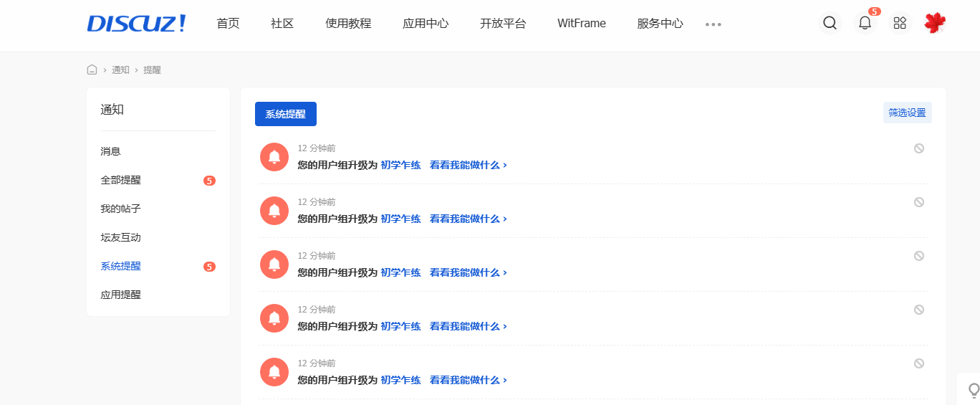Open 筛选设置 filter settings
The image size is (980, 405).
[x=907, y=113]
